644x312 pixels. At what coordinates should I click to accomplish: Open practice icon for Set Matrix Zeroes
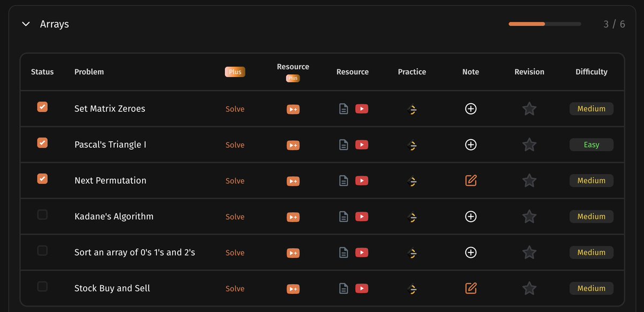tap(412, 110)
